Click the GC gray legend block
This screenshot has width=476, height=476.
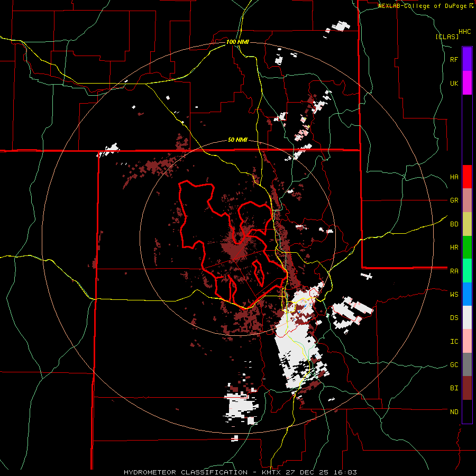coord(467,364)
